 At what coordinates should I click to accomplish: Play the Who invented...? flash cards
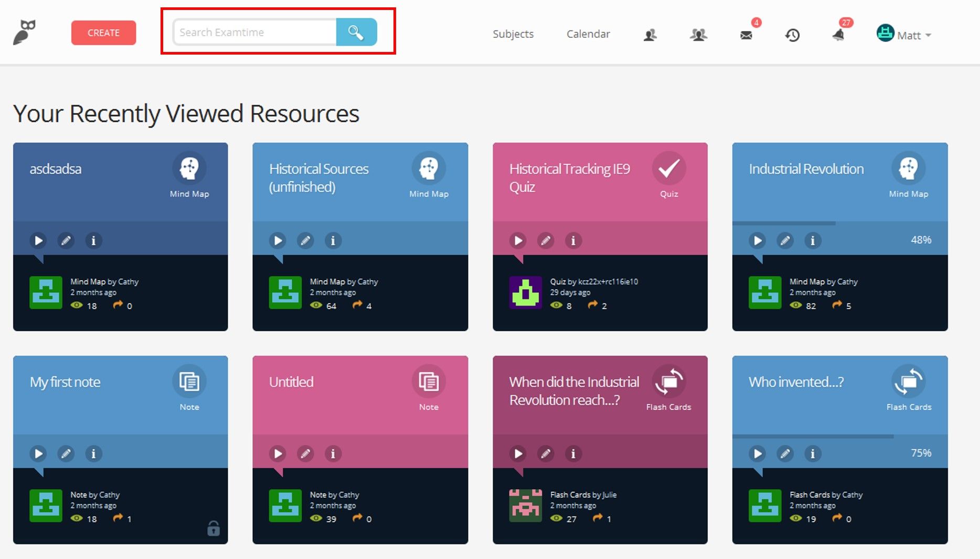point(757,453)
